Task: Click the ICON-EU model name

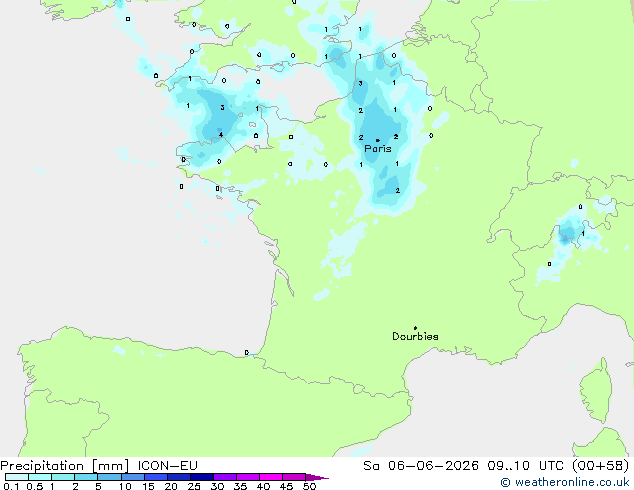Action: click(168, 466)
